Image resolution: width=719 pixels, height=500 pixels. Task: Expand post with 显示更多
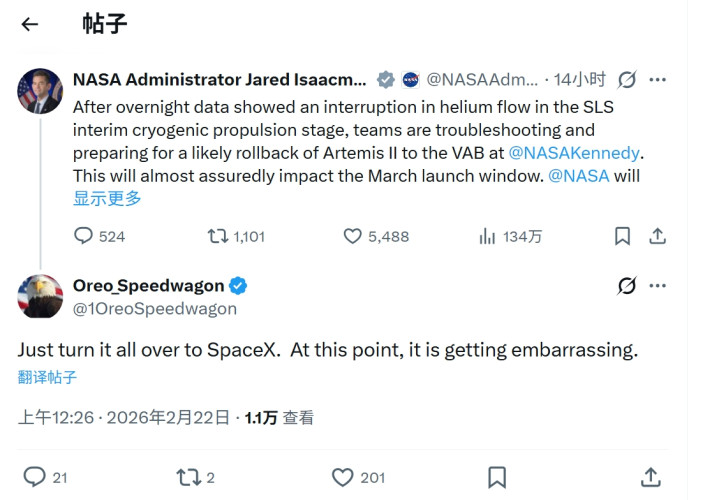point(107,198)
